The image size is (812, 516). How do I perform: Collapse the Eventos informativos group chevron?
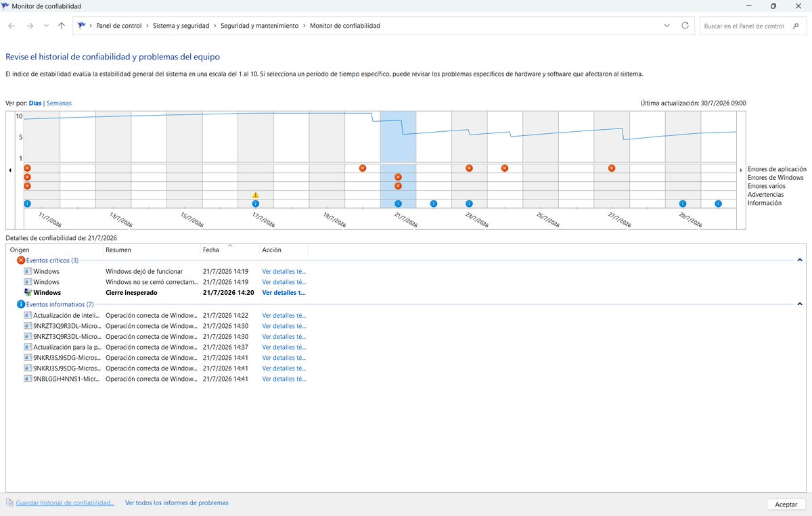click(x=799, y=304)
